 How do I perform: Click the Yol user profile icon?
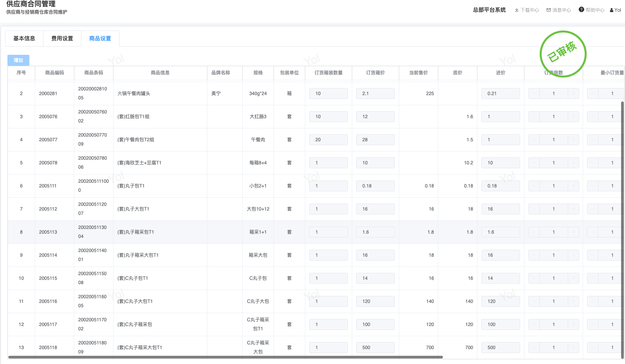pyautogui.click(x=611, y=10)
